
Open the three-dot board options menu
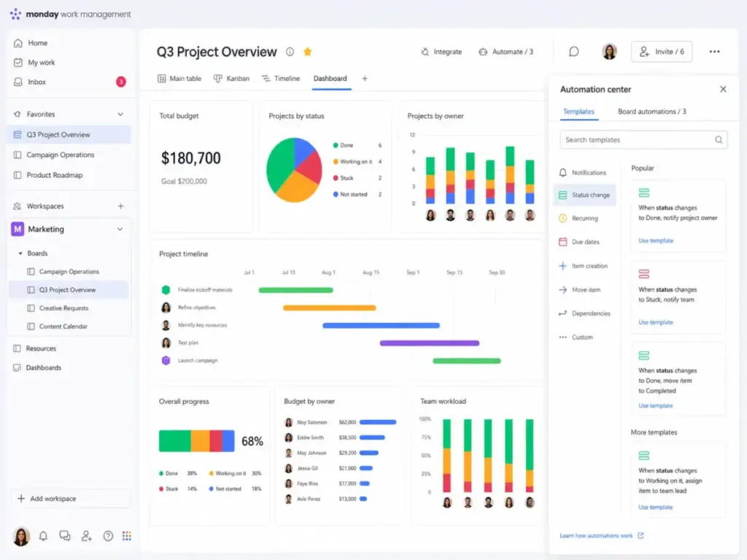[x=714, y=52]
